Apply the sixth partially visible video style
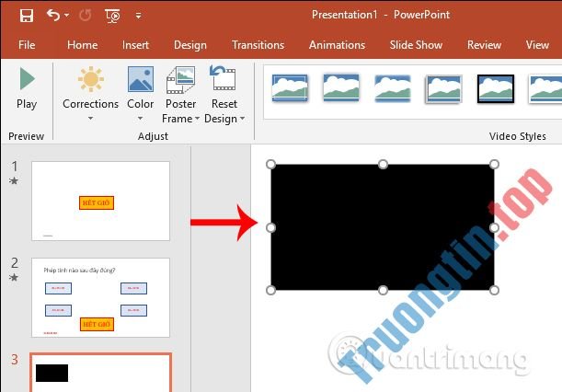562x392 pixels. tap(545, 88)
